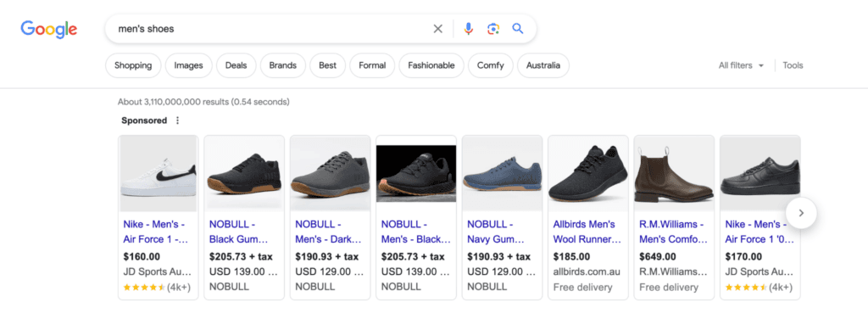Viewport: 868px width, 319px height.
Task: Open Allbirds Wool Runner shoe image
Action: point(588,173)
